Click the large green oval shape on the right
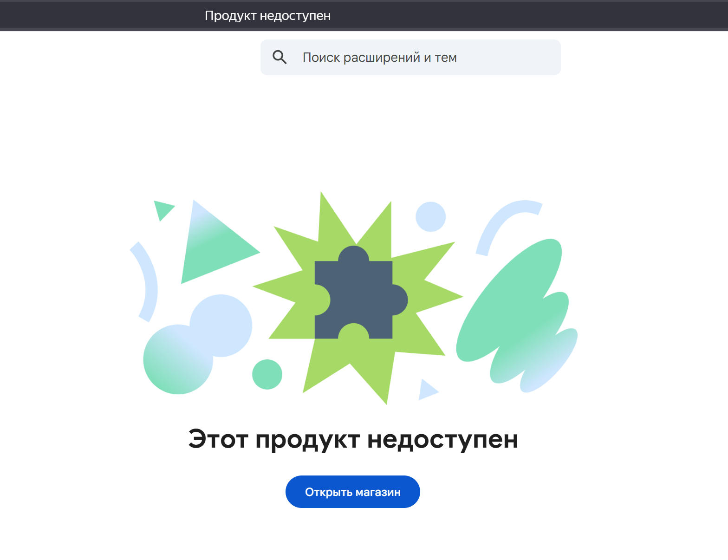Viewport: 728px width, 560px height. (506, 302)
